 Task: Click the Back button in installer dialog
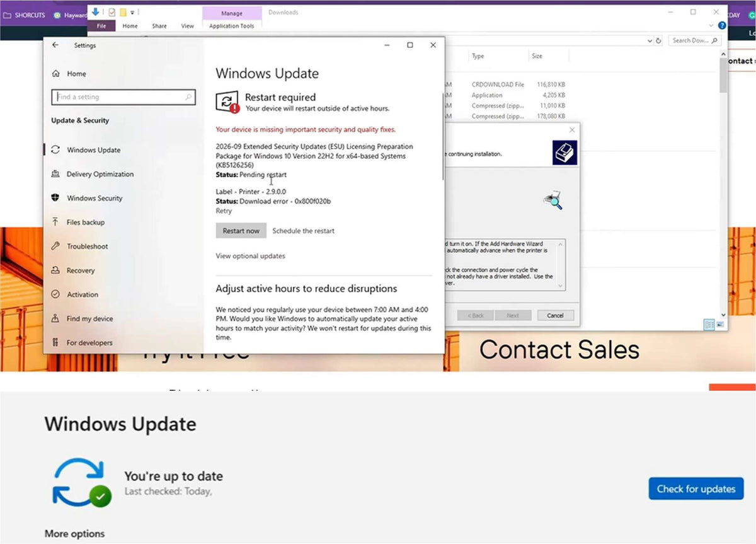coord(475,315)
